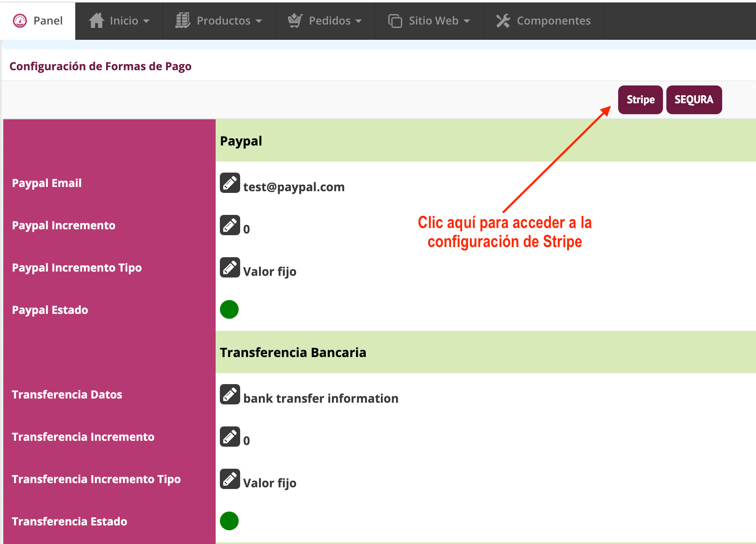Open the Componentes menu

click(x=544, y=21)
